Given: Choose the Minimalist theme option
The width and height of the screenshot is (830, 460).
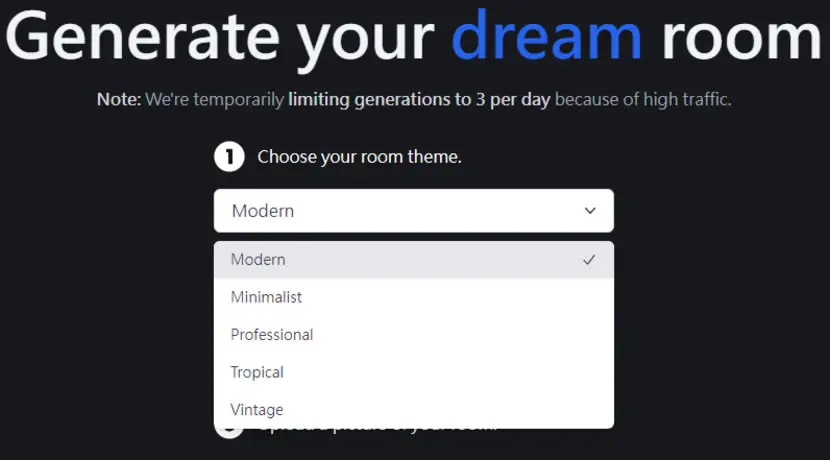Looking at the screenshot, I should point(414,297).
